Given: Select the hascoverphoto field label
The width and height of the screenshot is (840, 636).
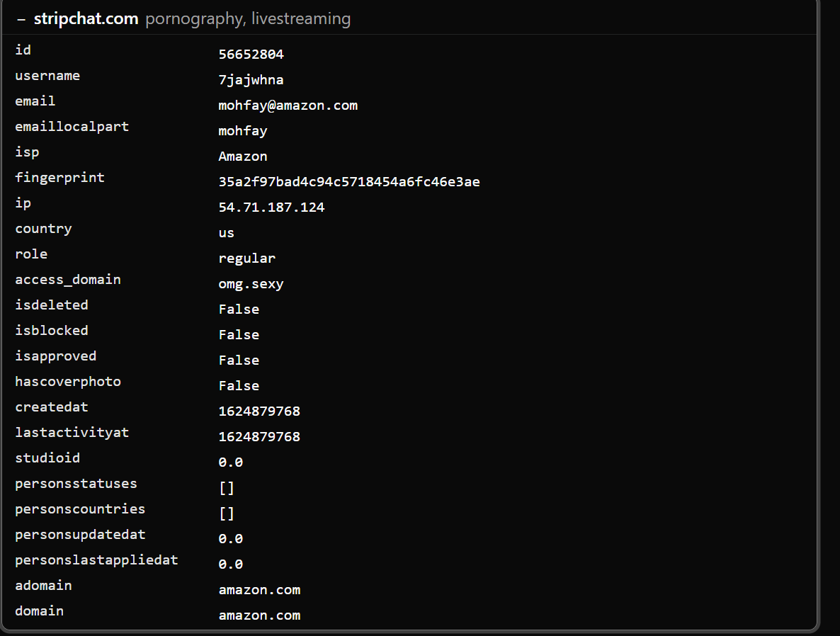Looking at the screenshot, I should pyautogui.click(x=68, y=382).
